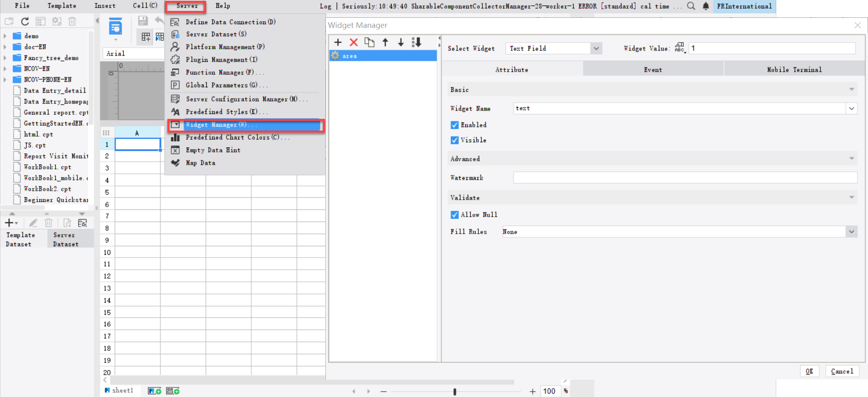Open the template preview icon
Image resolution: width=868 pixels, height=397 pixels.
point(116,27)
